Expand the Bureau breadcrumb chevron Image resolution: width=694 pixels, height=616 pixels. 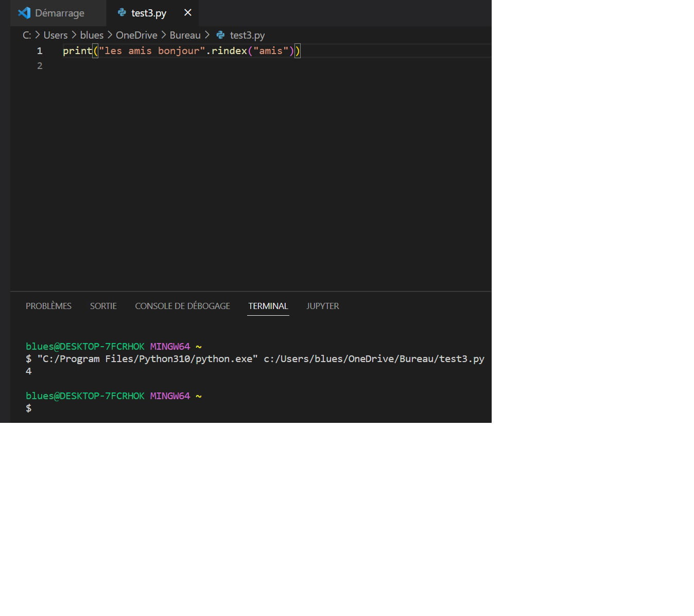pyautogui.click(x=207, y=35)
